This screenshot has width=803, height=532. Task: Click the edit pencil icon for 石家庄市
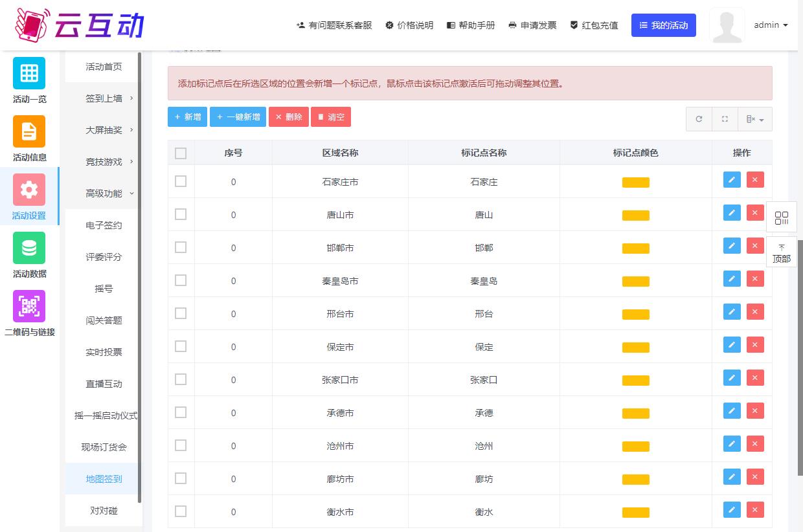click(732, 180)
